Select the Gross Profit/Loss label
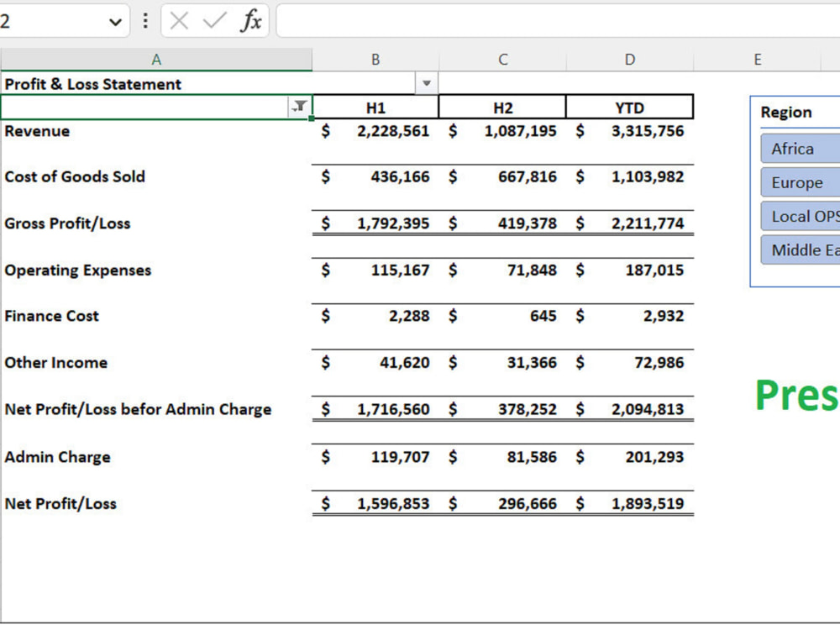Viewport: 840px width, 630px height. tap(67, 223)
